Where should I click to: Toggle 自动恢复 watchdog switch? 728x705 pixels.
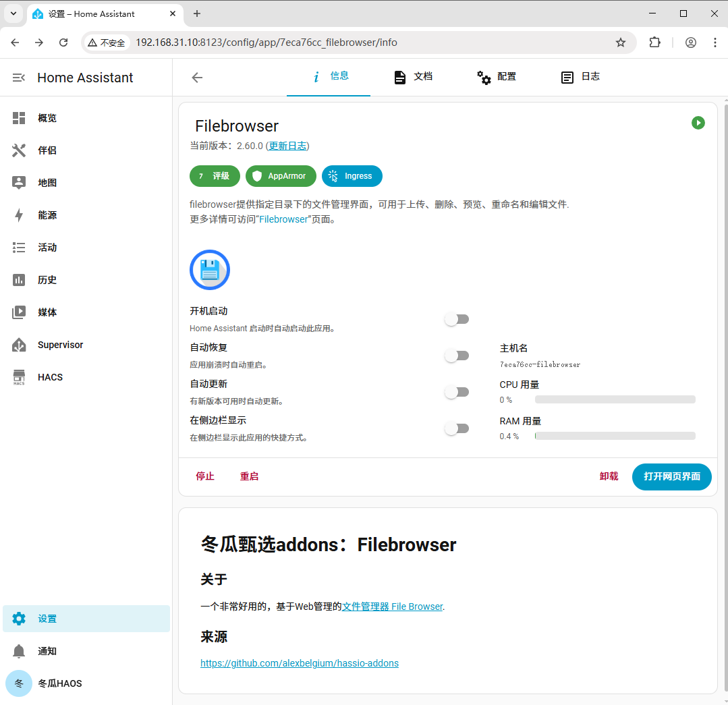click(x=457, y=356)
